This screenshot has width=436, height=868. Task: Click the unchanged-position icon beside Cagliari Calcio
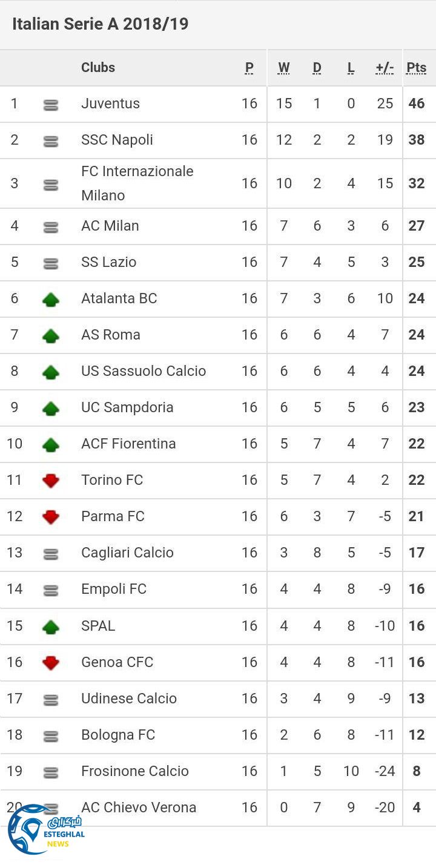(51, 553)
